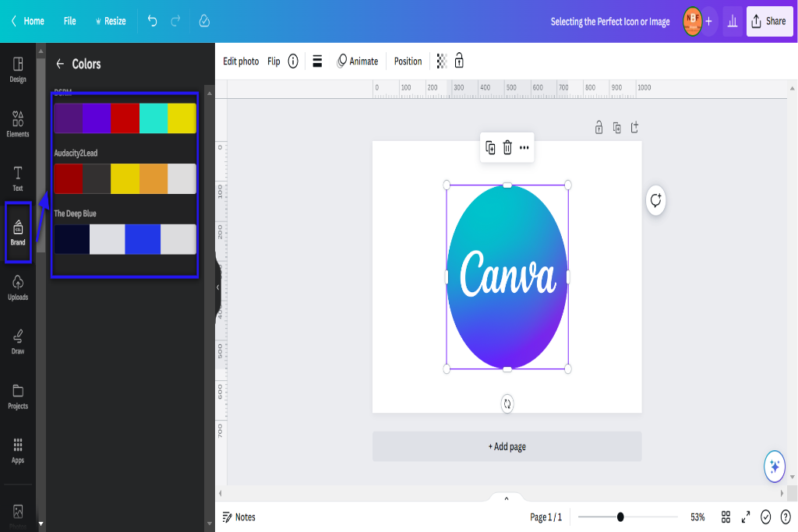The image size is (798, 532).
Task: Open the Brand kit panel
Action: [18, 232]
